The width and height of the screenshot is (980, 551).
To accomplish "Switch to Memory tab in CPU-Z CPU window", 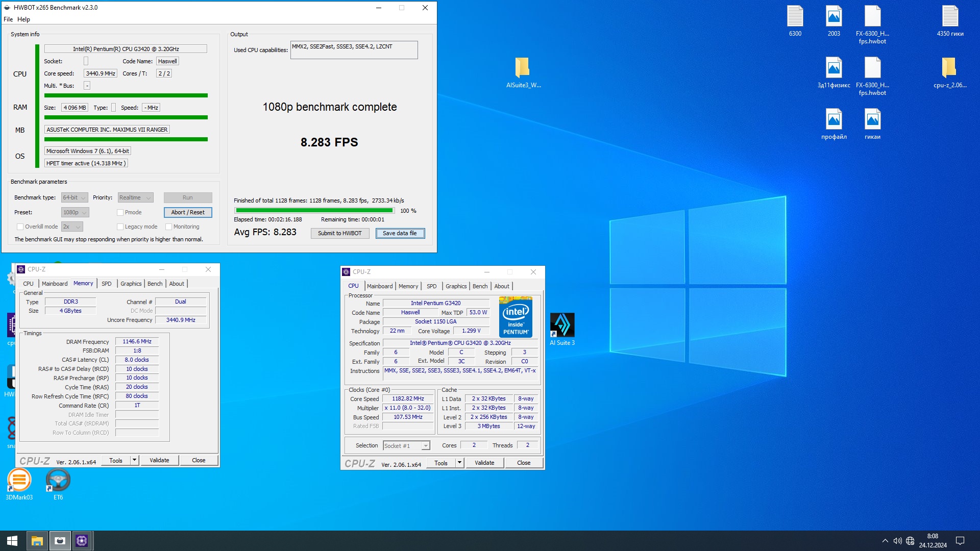I will pyautogui.click(x=408, y=286).
